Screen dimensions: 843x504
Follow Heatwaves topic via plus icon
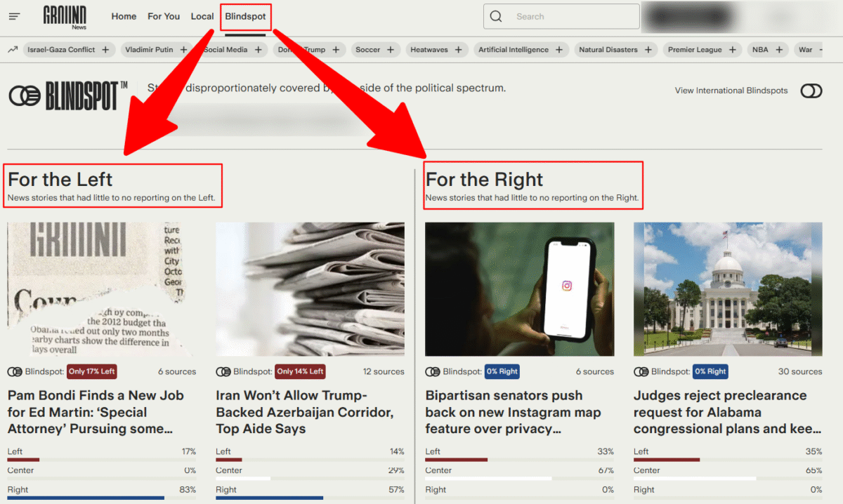458,50
